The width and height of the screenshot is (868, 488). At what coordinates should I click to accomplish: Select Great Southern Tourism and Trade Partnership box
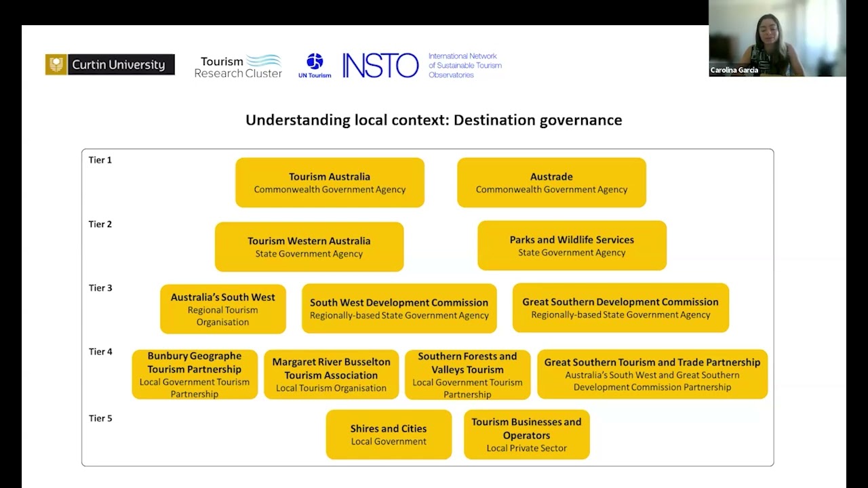(652, 374)
